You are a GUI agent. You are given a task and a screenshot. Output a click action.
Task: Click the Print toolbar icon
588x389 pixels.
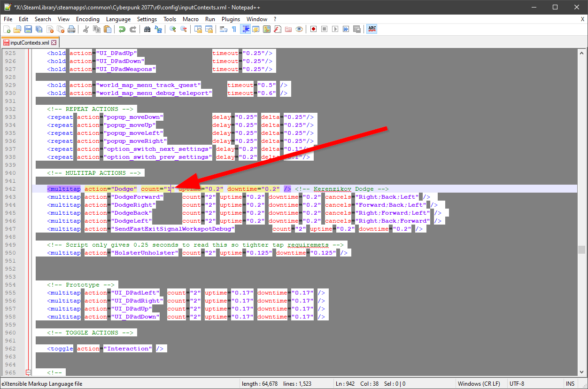(x=71, y=29)
